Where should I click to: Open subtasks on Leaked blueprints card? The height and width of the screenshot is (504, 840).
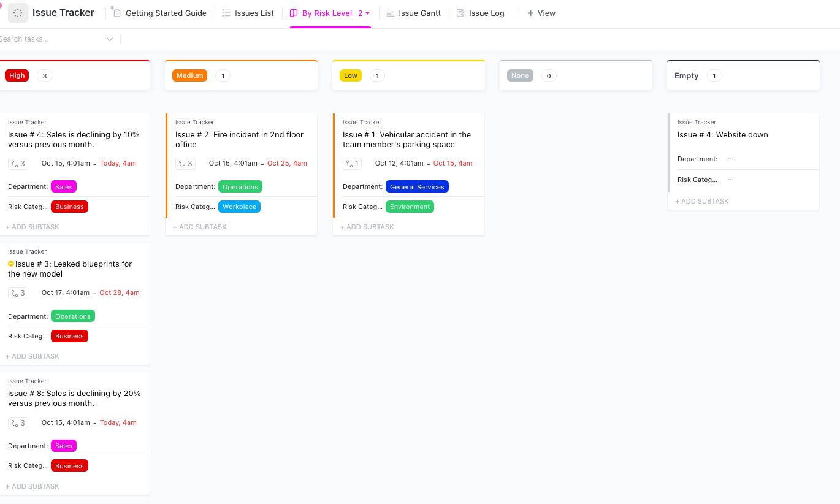tap(18, 293)
